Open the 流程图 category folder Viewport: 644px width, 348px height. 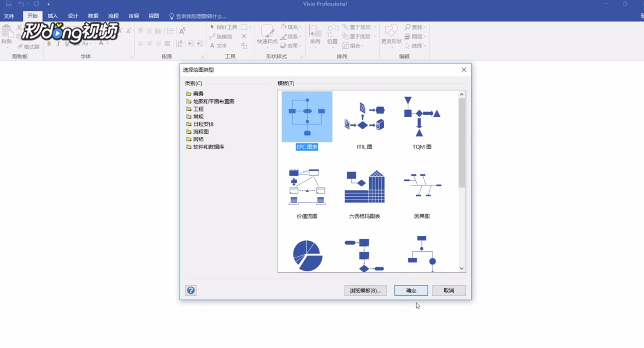[198, 132]
